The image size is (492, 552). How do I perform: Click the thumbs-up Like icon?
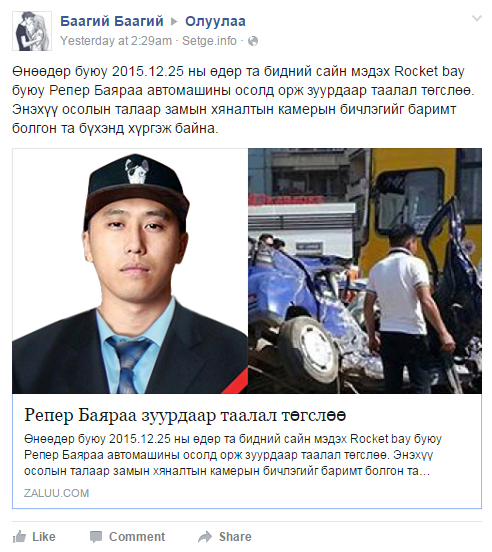pyautogui.click(x=19, y=537)
